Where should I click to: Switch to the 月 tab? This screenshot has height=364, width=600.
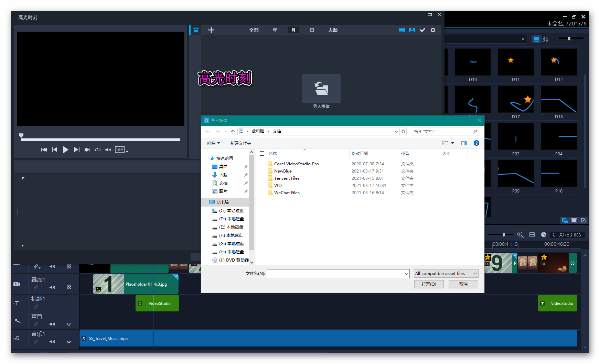293,30
